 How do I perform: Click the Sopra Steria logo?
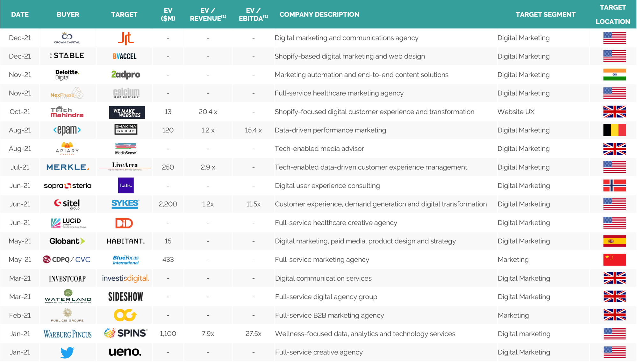click(68, 185)
